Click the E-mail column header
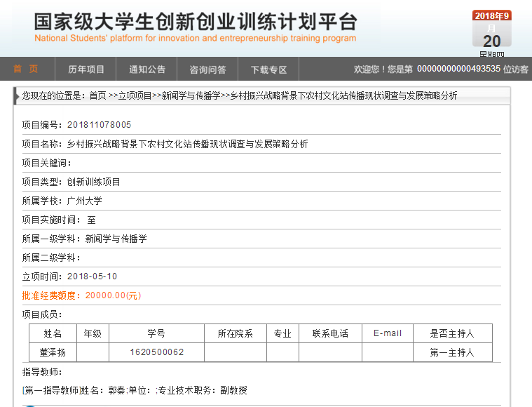532x407 pixels. [387, 333]
